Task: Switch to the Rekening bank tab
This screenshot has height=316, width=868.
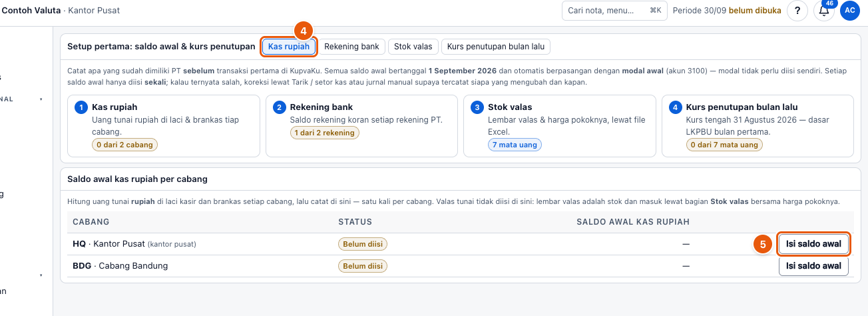Action: [x=351, y=47]
